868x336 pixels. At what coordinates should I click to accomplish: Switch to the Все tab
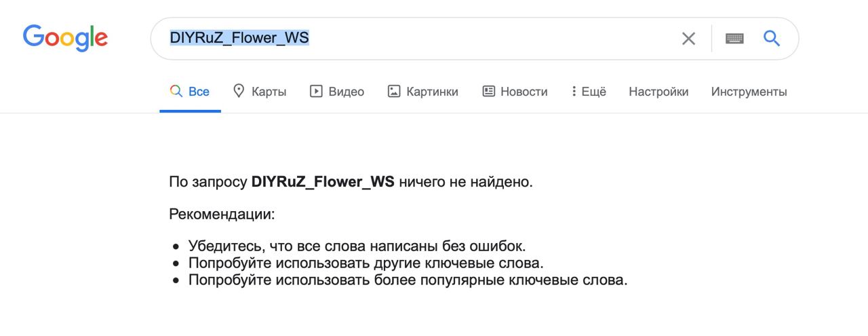(199, 92)
